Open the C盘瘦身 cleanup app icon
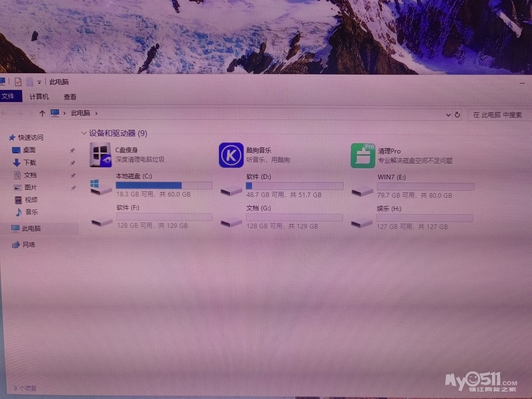Screen dimensions: 532x399 pyautogui.click(x=101, y=155)
